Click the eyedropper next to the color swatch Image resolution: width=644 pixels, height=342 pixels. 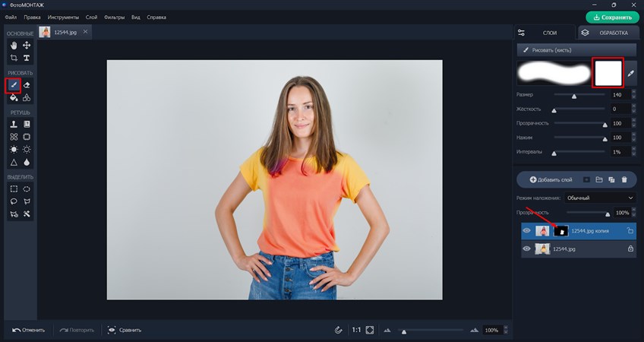click(630, 74)
